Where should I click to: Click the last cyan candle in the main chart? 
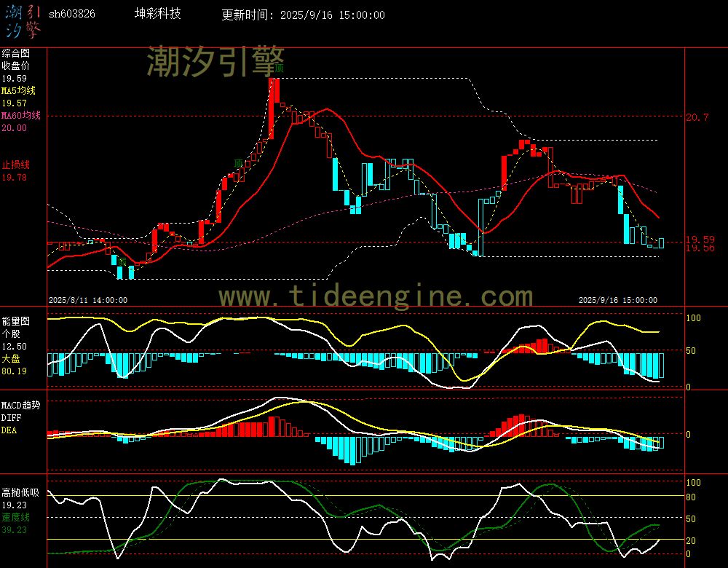(661, 243)
